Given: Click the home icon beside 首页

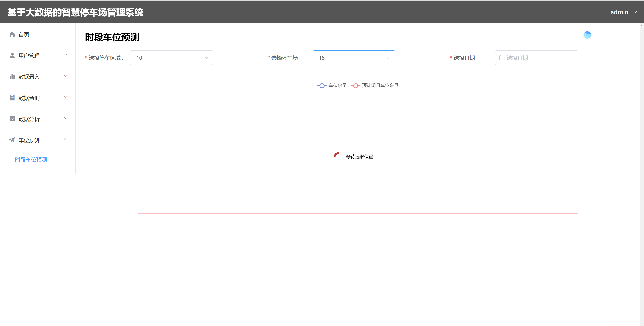Looking at the screenshot, I should coord(12,34).
